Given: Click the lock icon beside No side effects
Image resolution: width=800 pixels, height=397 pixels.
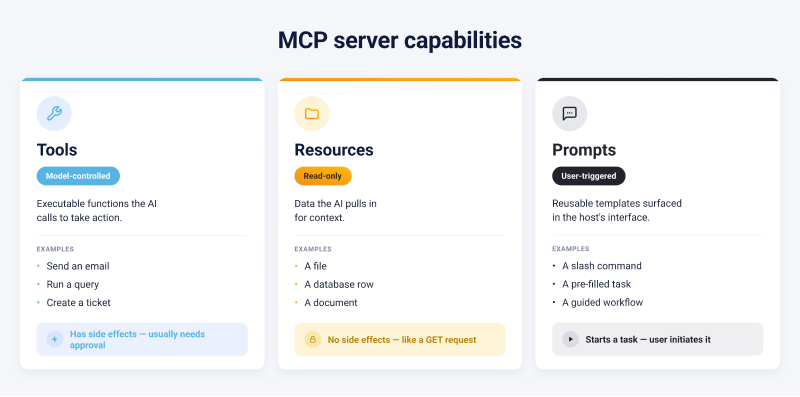Looking at the screenshot, I should coord(313,339).
